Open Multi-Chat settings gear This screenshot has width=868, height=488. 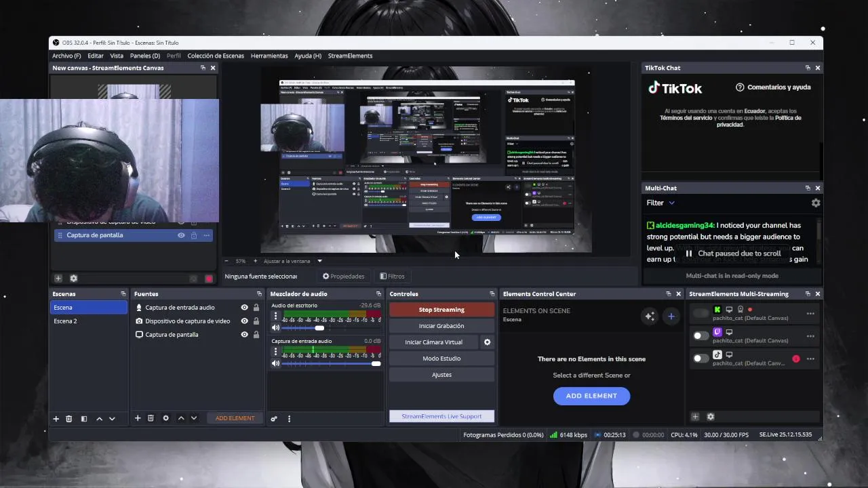coord(816,203)
